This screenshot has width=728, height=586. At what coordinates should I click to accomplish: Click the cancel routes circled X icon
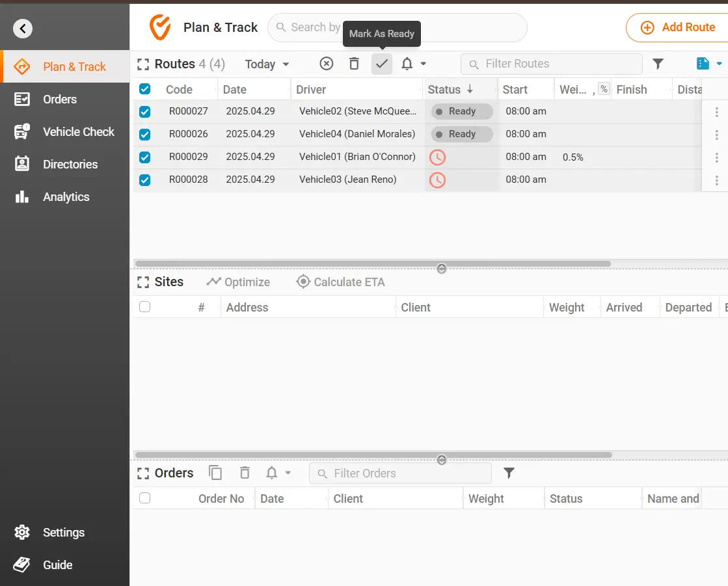[x=327, y=64]
